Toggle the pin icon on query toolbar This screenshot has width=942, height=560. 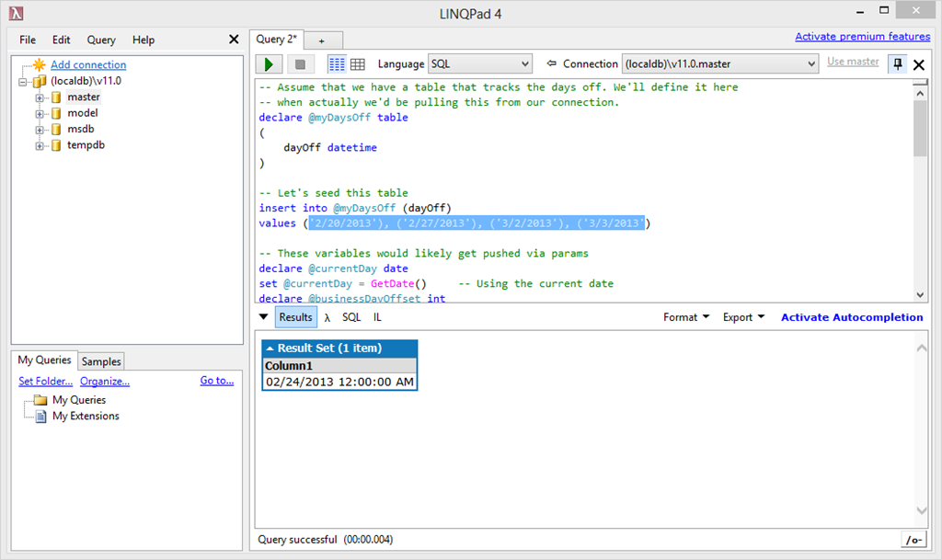coord(898,63)
